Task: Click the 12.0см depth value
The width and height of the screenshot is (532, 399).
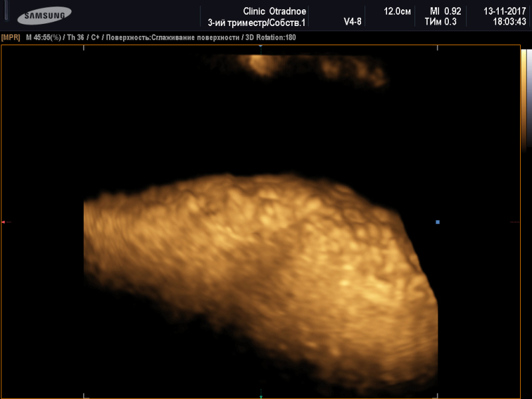Action: (x=397, y=11)
